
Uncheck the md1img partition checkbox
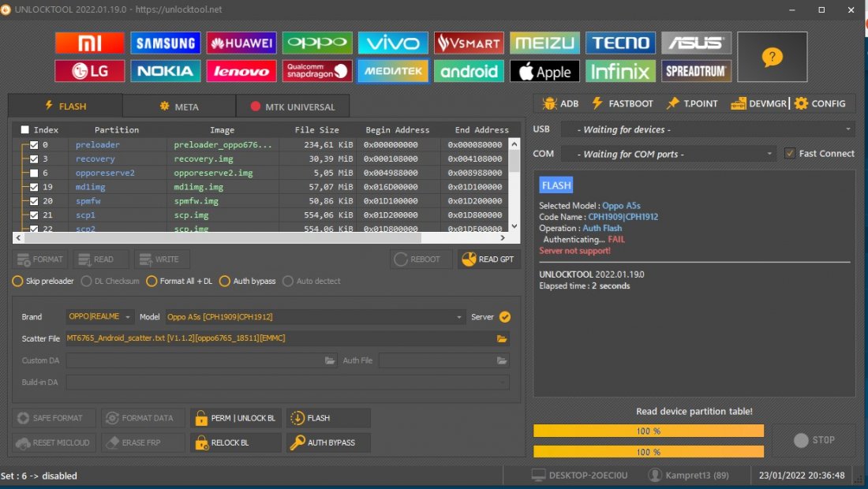[34, 187]
